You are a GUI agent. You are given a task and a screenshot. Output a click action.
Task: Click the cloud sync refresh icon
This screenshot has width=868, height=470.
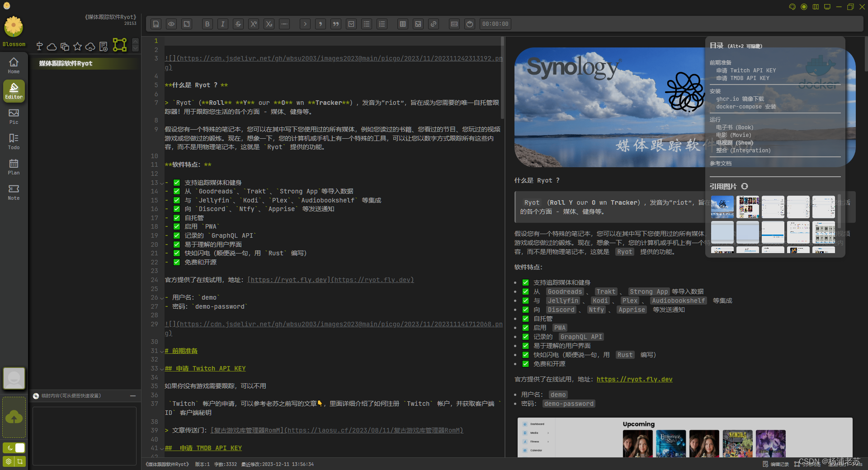pos(90,47)
